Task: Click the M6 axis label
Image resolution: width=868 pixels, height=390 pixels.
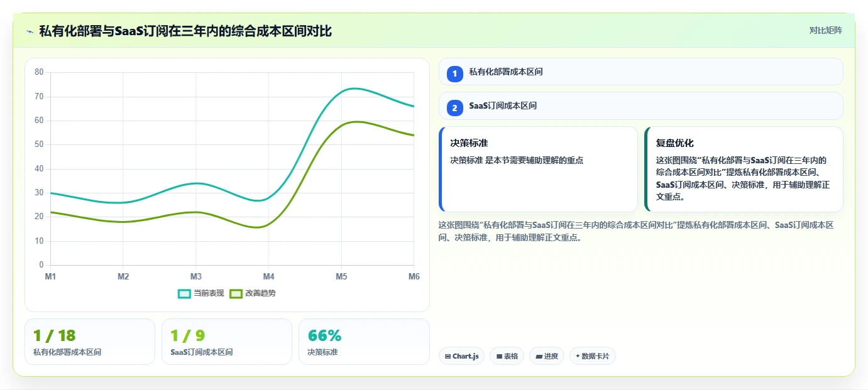Action: [414, 276]
